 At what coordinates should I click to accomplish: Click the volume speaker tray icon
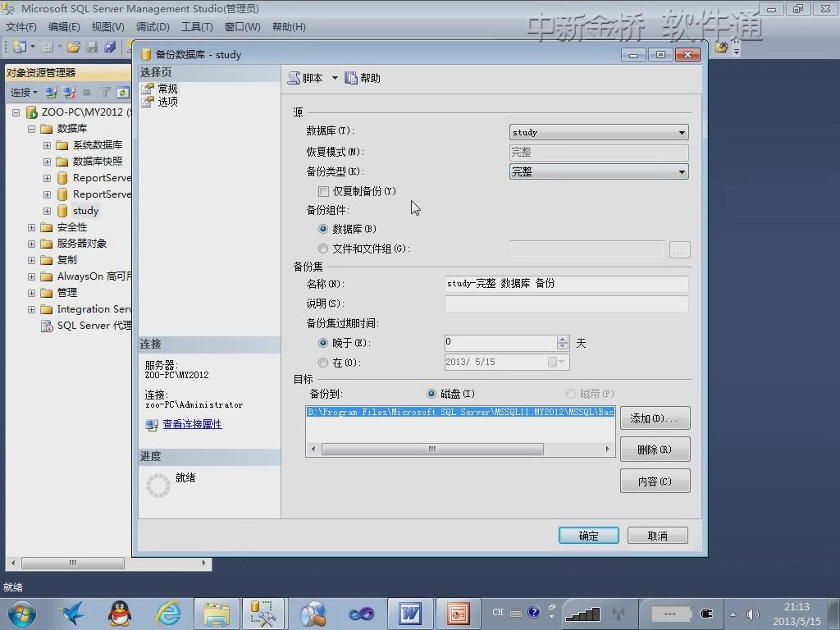[x=753, y=614]
